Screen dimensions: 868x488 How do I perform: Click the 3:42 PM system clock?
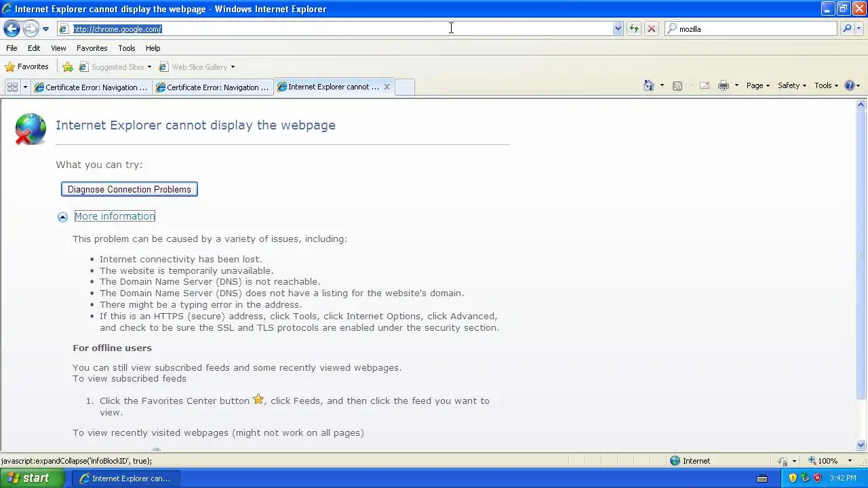[x=843, y=479]
